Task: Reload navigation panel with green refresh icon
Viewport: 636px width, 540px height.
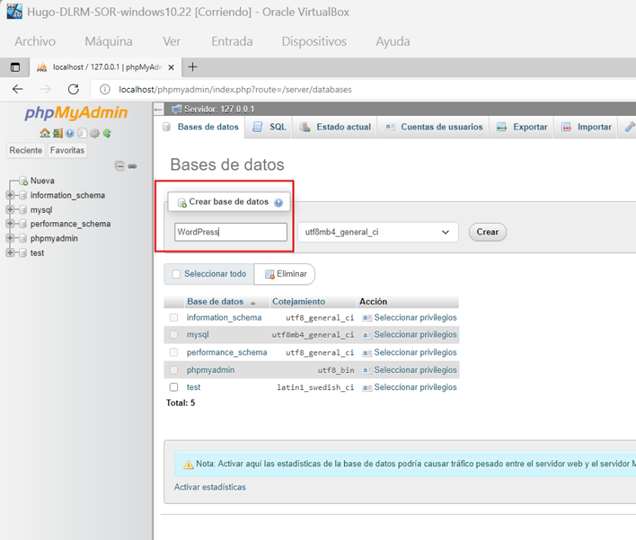Action: pos(106,133)
